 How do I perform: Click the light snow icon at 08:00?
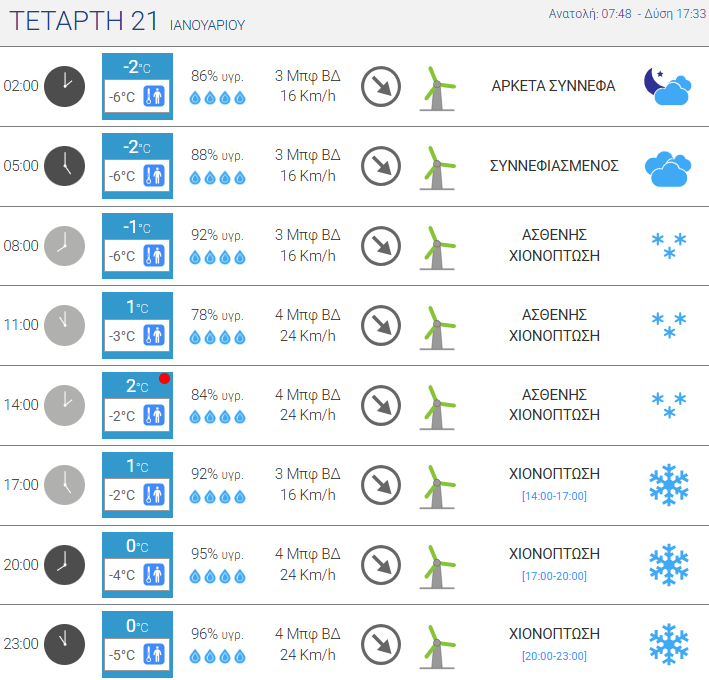click(x=669, y=246)
